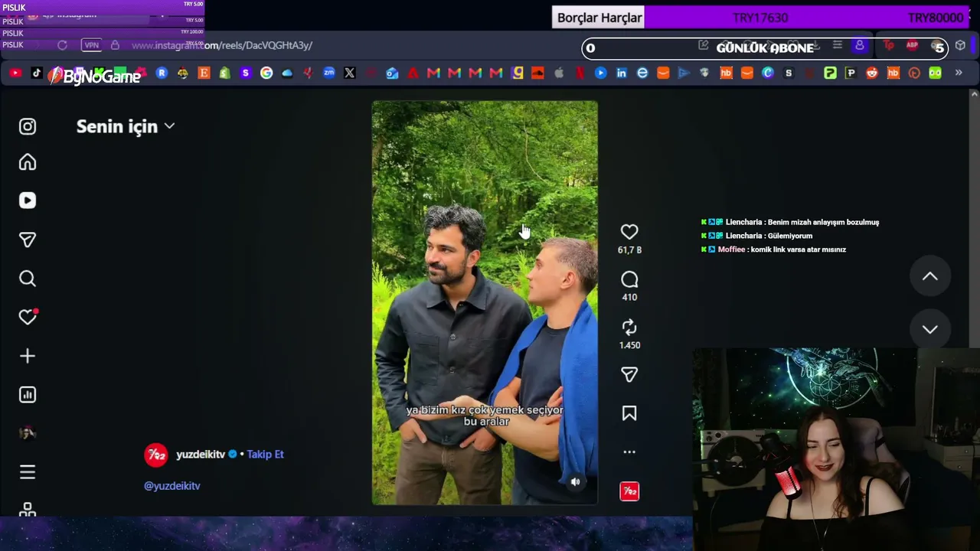The image size is (980, 551).
Task: Save the reel with bookmark icon
Action: point(629,413)
